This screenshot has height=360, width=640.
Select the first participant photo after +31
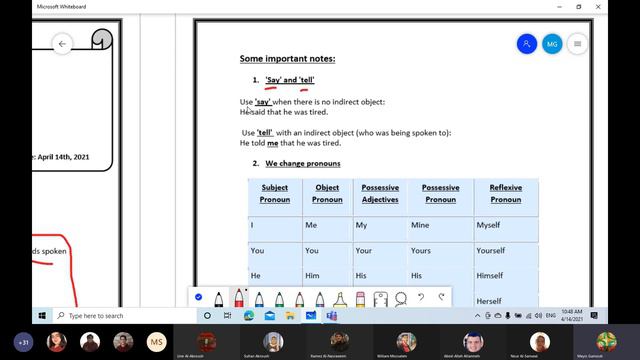pyautogui.click(x=57, y=342)
